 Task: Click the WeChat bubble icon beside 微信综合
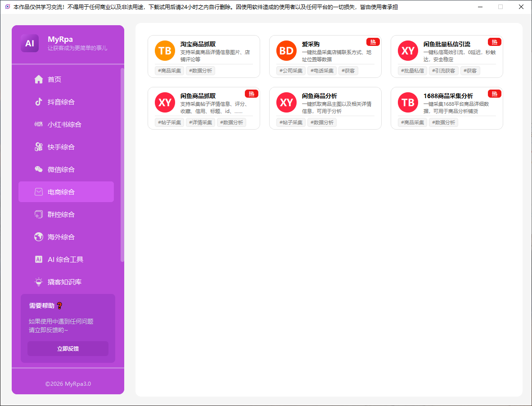tap(39, 169)
